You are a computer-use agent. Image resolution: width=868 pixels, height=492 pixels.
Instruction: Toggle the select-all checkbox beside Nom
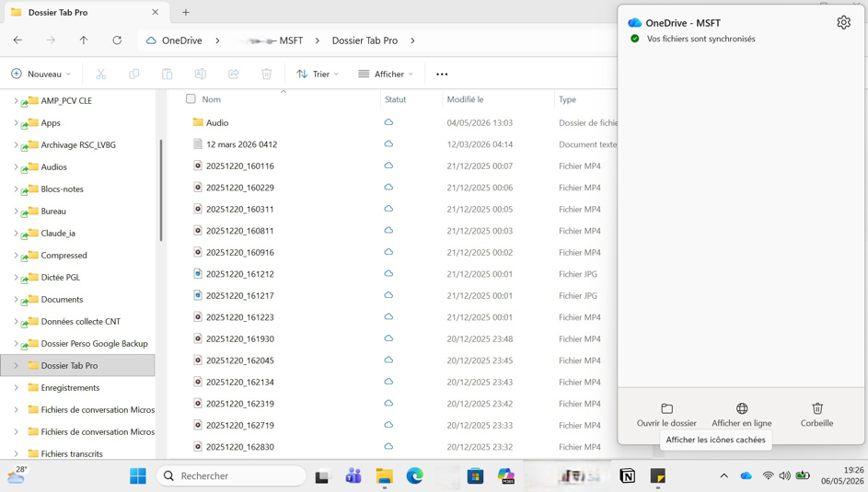tap(191, 99)
